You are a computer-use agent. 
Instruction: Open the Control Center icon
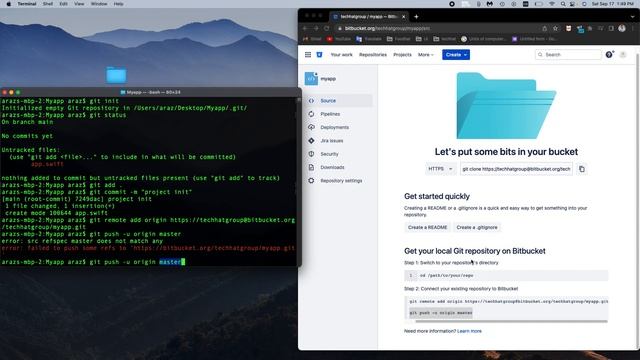tap(573, 4)
